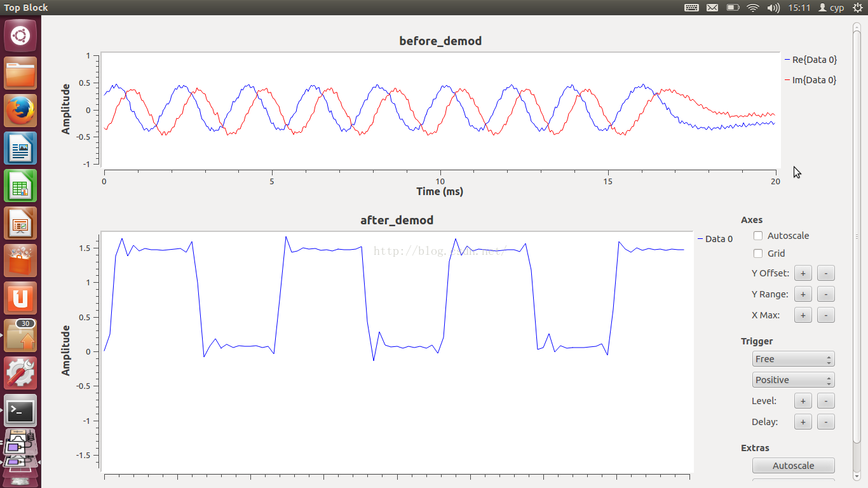Decrease Y Offset with minus button
The width and height of the screenshot is (868, 488).
point(825,273)
